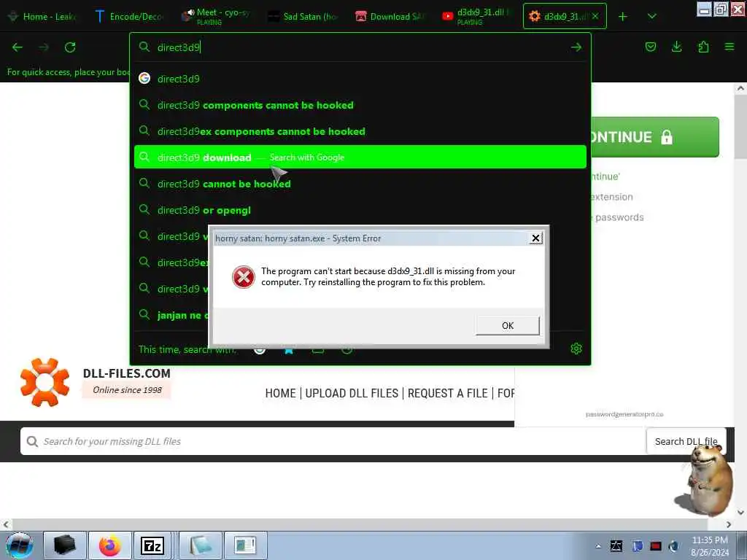
Task: Minimize the browser window
Action: coord(705,9)
